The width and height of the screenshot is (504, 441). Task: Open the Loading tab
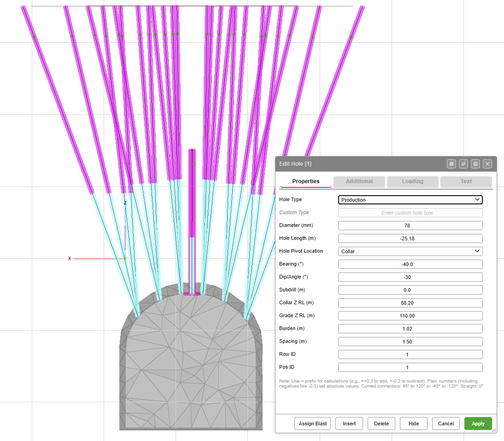pyautogui.click(x=412, y=181)
